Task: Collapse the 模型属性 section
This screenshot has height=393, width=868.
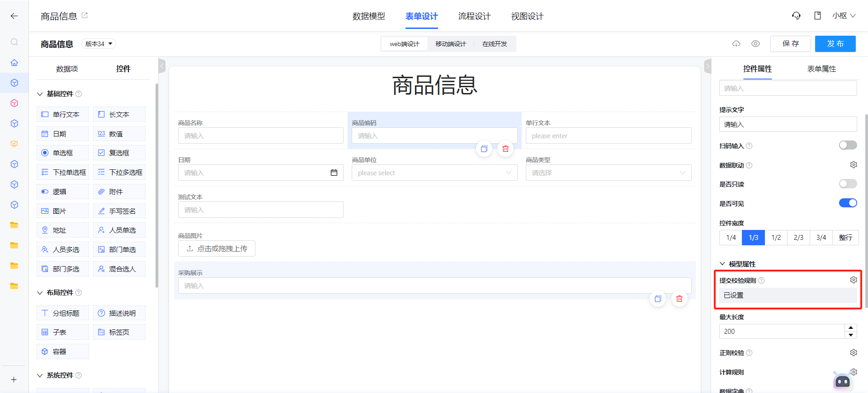Action: point(722,264)
